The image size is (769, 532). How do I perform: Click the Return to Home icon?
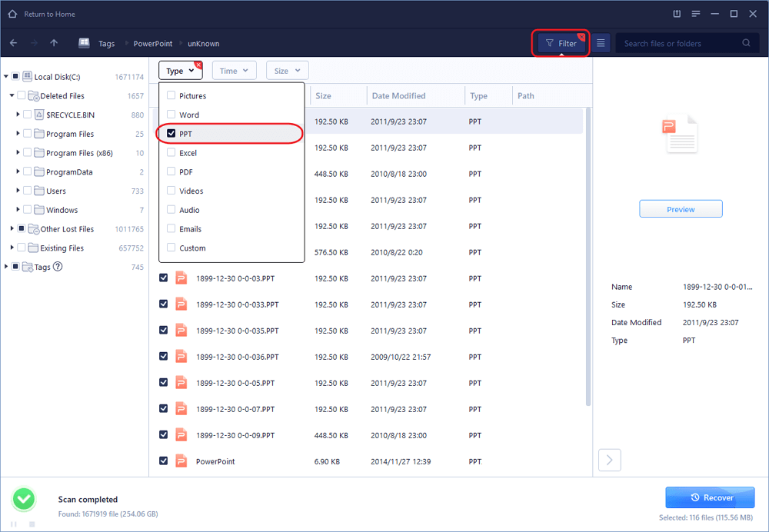tap(12, 13)
